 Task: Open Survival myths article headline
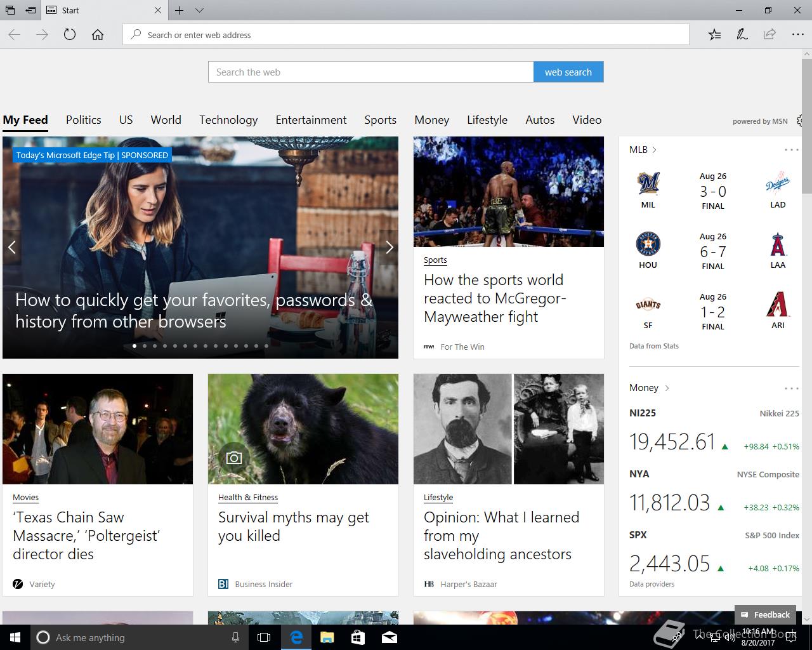tap(294, 526)
